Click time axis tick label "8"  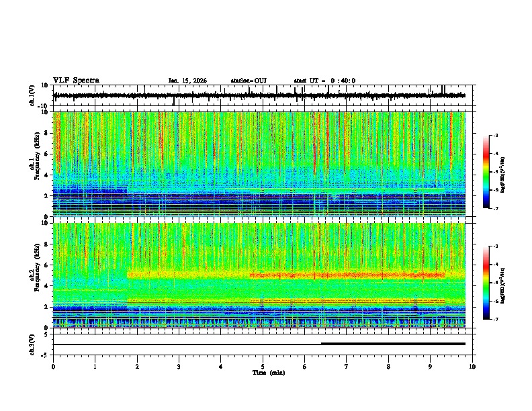[x=388, y=367]
